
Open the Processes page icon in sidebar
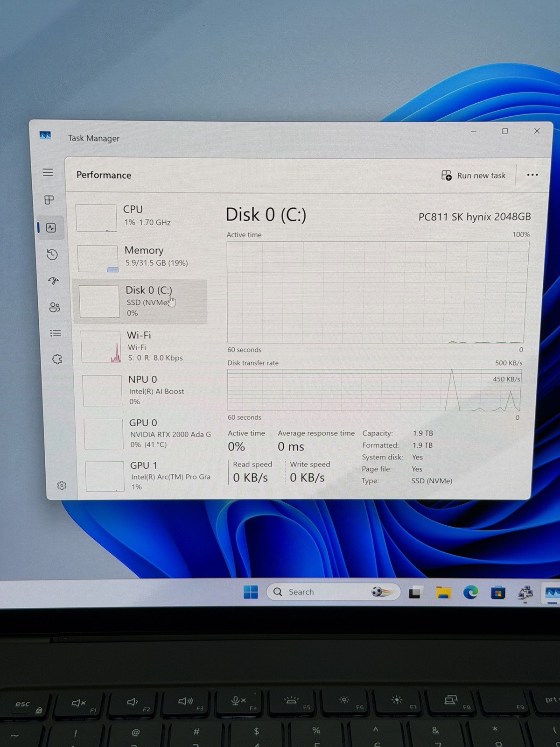pos(49,200)
